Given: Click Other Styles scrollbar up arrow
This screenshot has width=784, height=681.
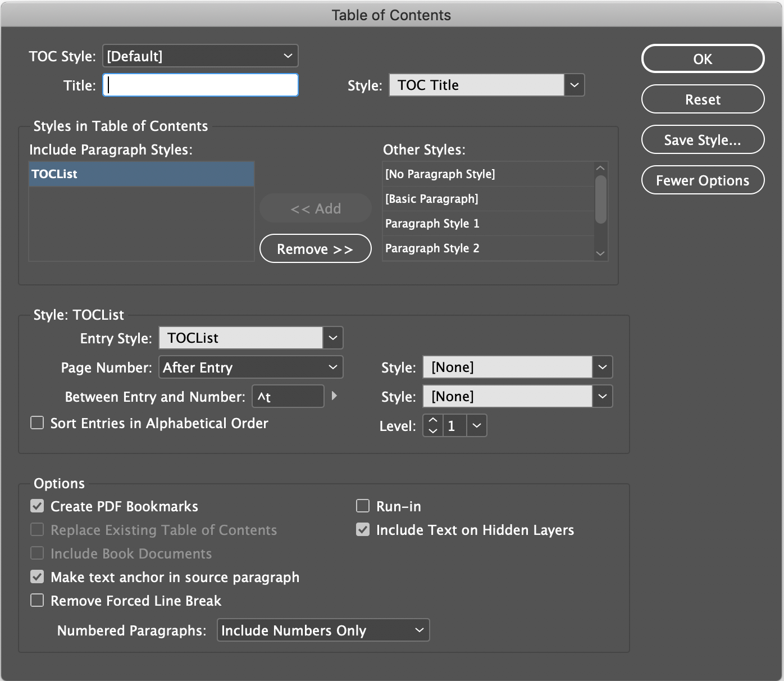Looking at the screenshot, I should click(x=600, y=168).
